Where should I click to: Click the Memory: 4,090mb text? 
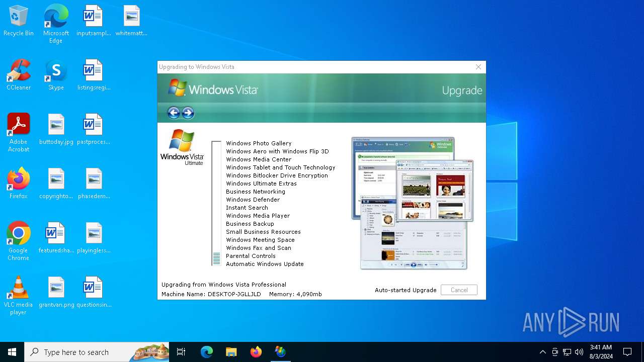[x=295, y=294]
